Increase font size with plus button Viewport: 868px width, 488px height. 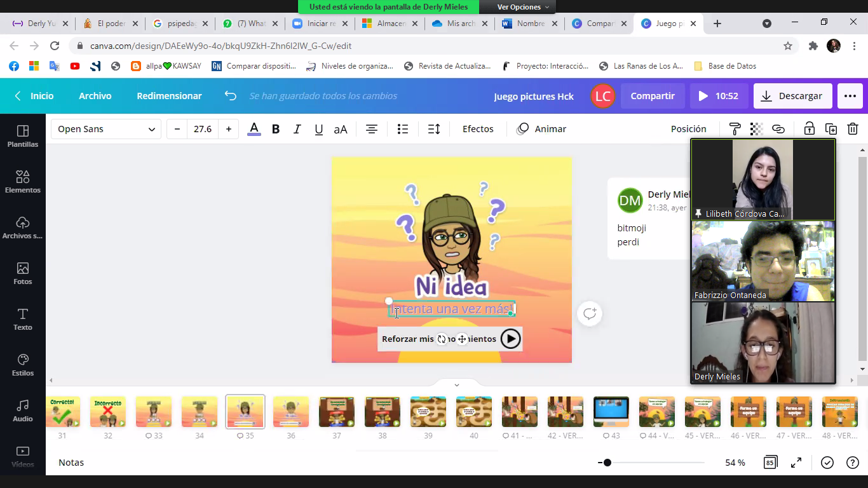click(x=229, y=129)
